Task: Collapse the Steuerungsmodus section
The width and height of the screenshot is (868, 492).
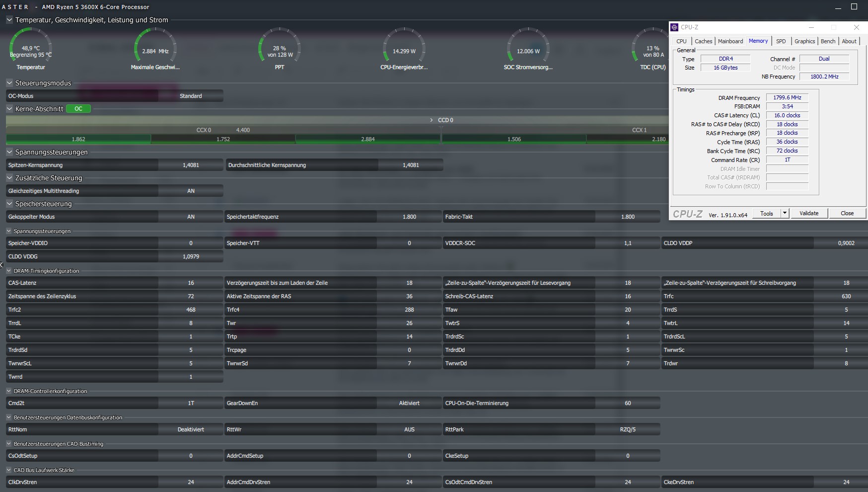Action: point(9,83)
